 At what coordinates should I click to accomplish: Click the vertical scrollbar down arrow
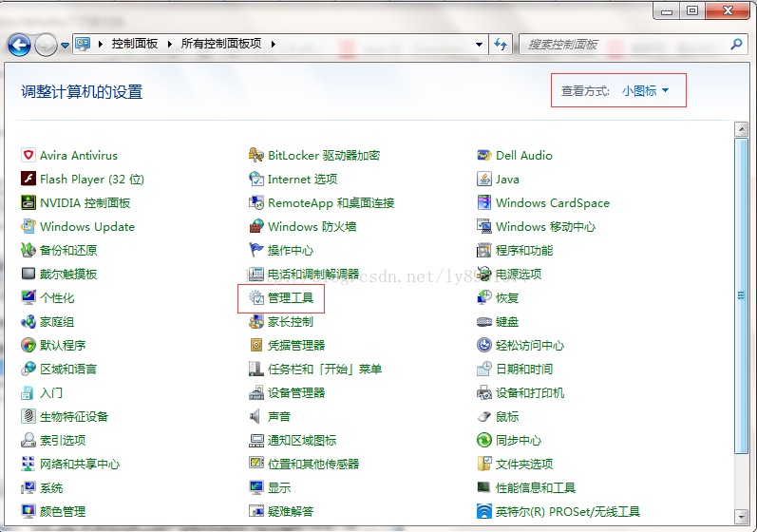pos(741,518)
